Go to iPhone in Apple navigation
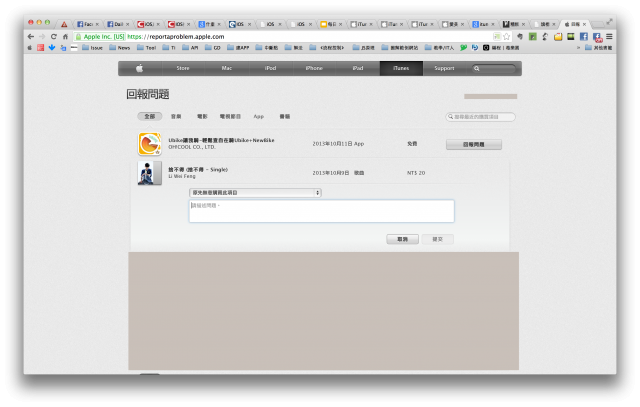 [x=314, y=68]
